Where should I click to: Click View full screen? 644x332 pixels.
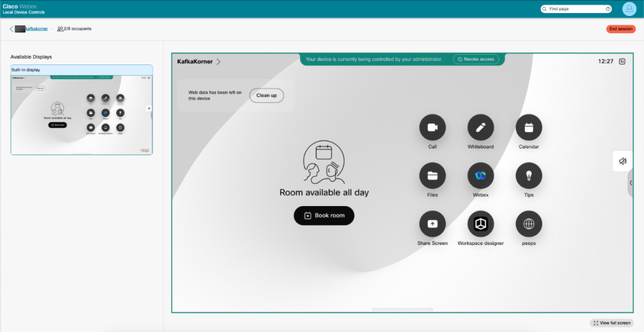point(612,323)
